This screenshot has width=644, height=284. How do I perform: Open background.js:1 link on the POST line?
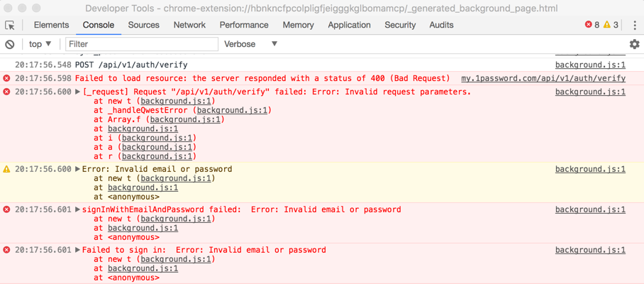point(590,65)
